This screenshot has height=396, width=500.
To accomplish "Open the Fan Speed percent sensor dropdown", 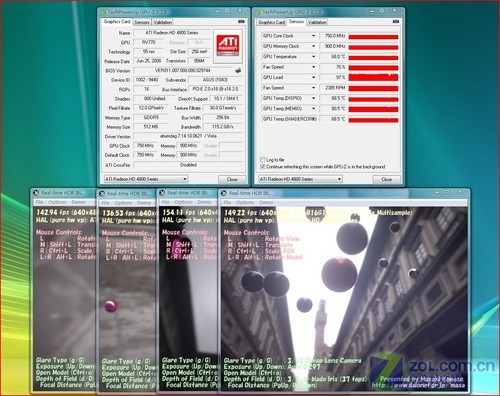I will tap(313, 67).
